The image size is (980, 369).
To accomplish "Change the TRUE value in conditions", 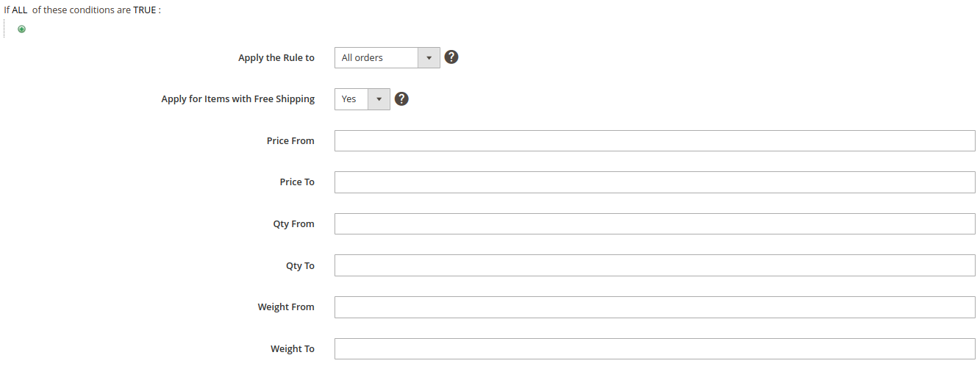I will (x=145, y=10).
